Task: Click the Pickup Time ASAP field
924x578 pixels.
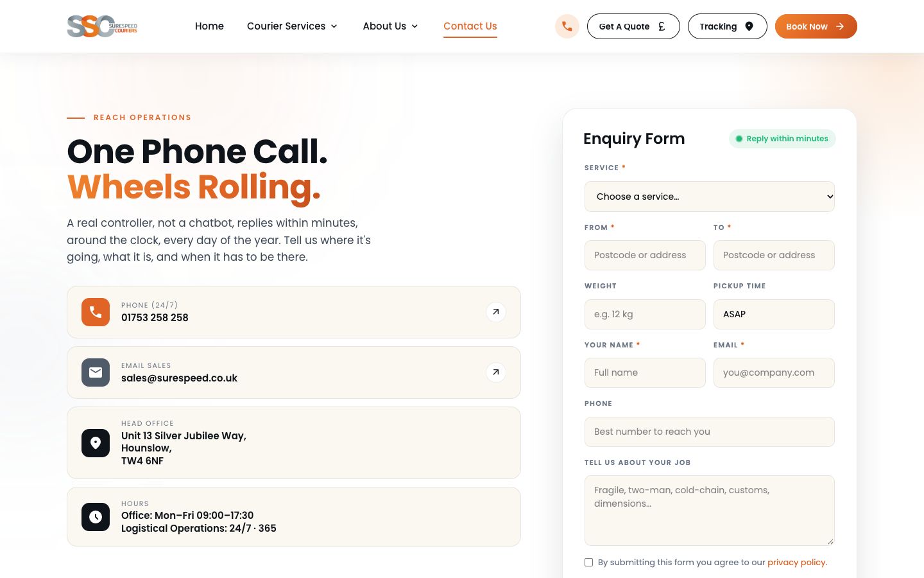Action: tap(774, 315)
